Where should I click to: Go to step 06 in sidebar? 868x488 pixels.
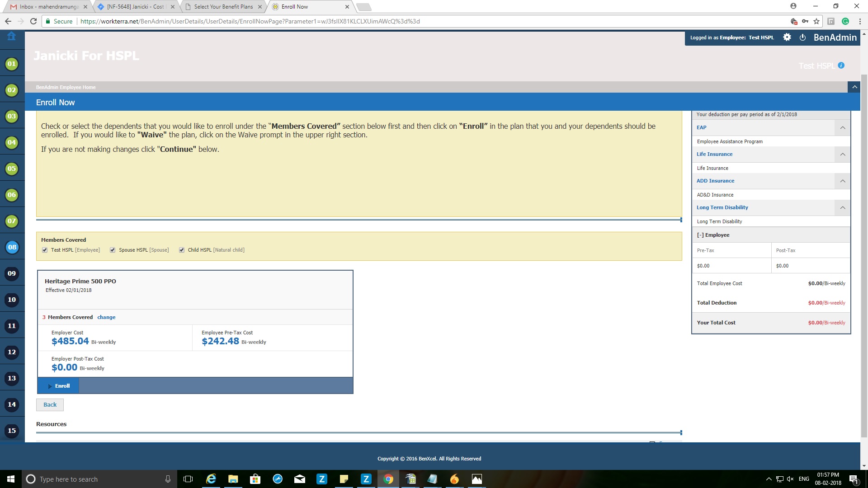pyautogui.click(x=12, y=195)
